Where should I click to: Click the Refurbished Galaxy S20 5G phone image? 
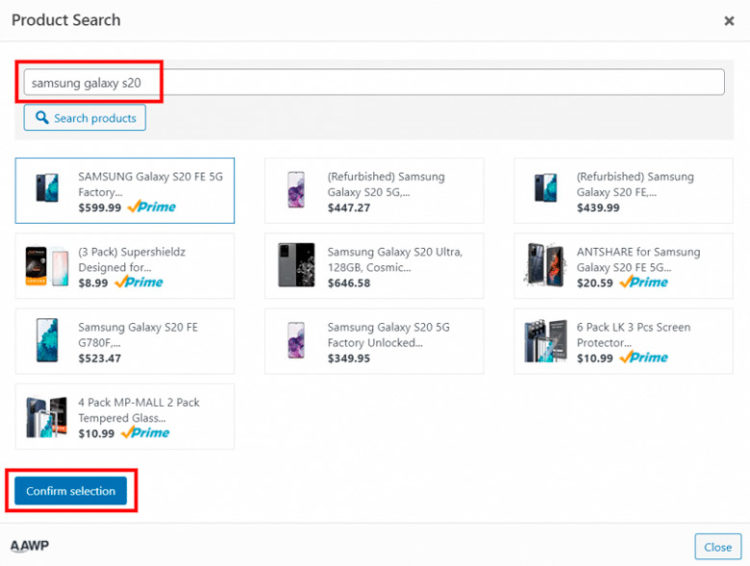coord(296,190)
